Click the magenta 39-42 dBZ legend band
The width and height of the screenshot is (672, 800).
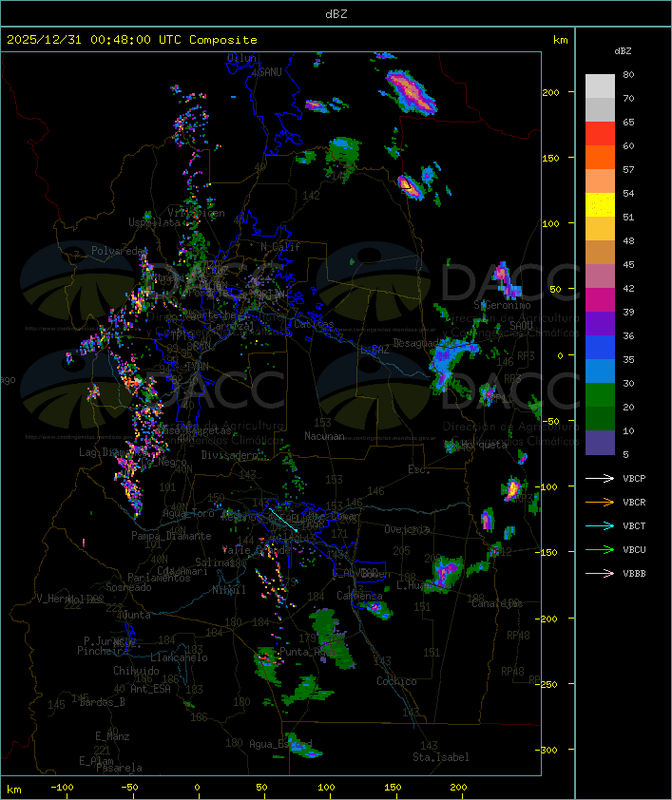coord(600,300)
